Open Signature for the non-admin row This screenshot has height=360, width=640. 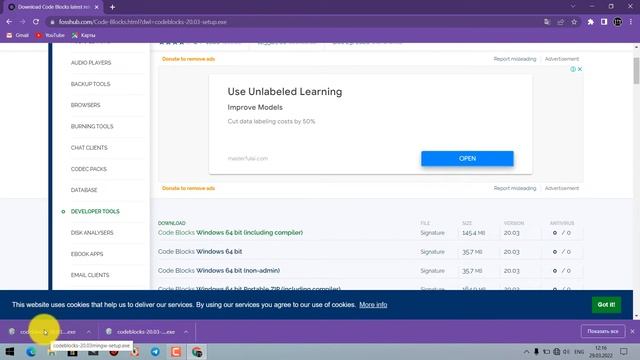pyautogui.click(x=432, y=271)
